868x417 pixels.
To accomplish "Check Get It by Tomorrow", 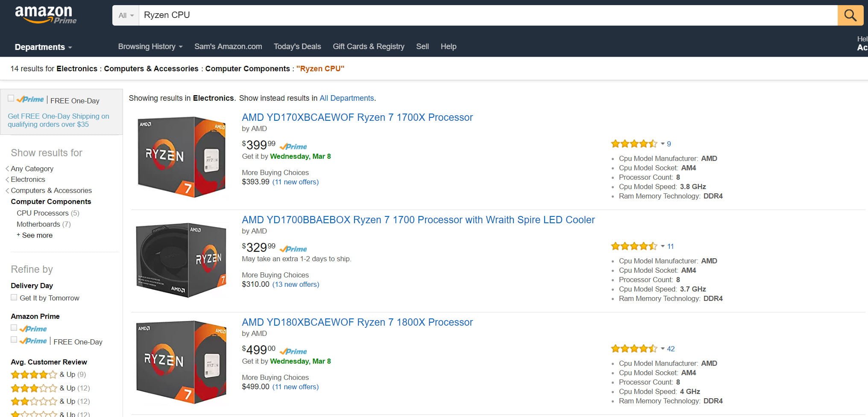I will click(x=14, y=297).
